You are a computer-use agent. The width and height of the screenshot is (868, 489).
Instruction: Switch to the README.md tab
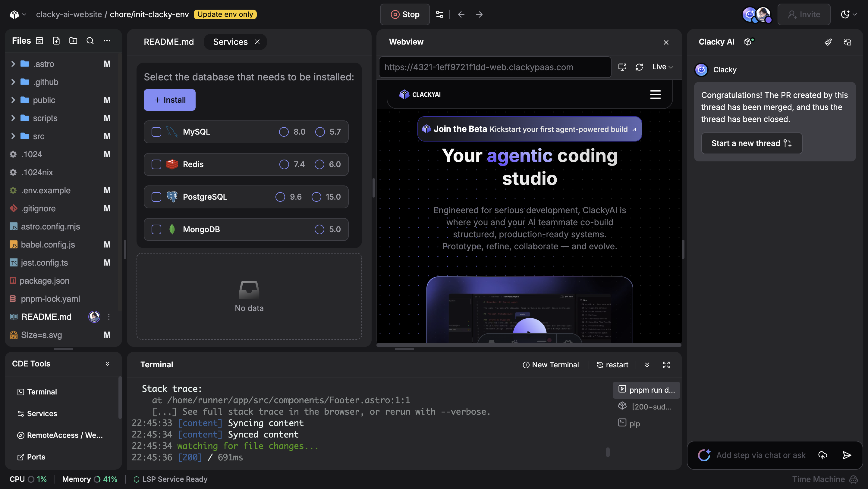(169, 42)
